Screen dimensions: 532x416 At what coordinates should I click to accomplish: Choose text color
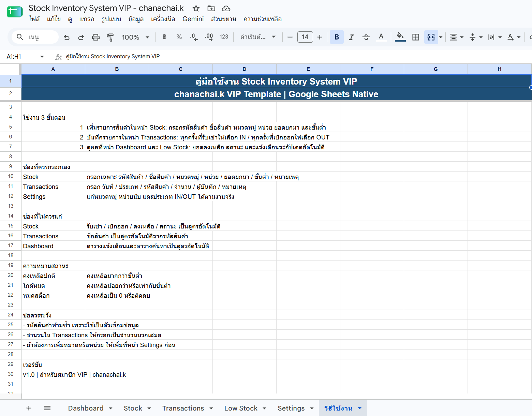click(381, 37)
